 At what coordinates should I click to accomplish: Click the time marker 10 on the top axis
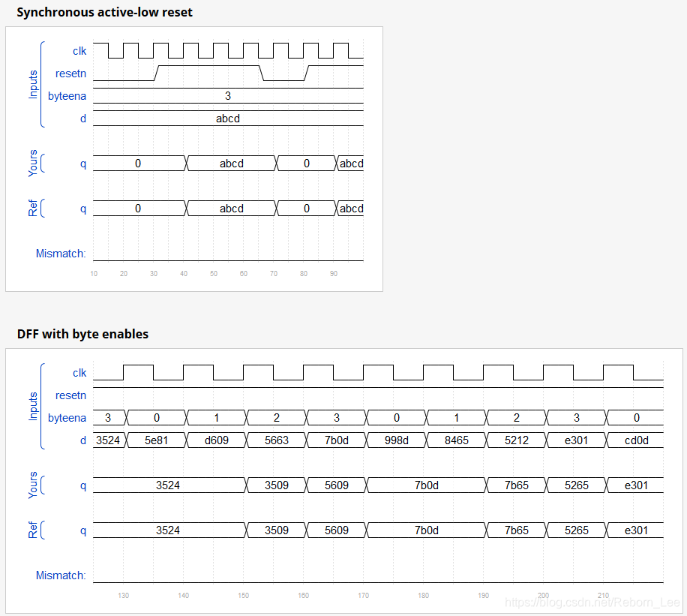click(x=94, y=274)
